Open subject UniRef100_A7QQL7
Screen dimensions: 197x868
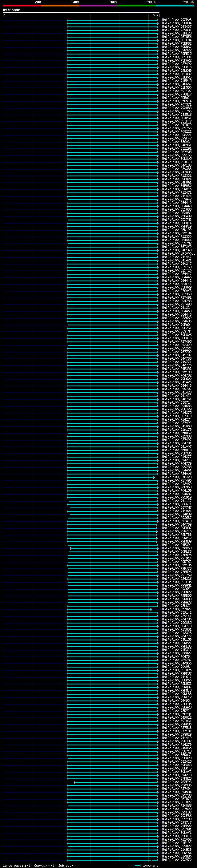coord(176,94)
